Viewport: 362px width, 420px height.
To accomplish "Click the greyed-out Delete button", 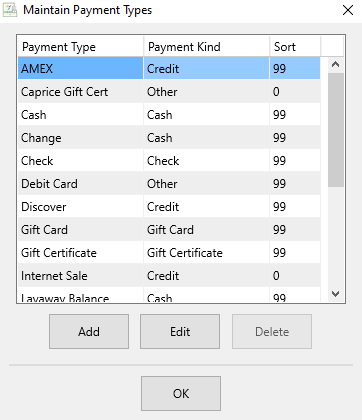I will point(272,332).
